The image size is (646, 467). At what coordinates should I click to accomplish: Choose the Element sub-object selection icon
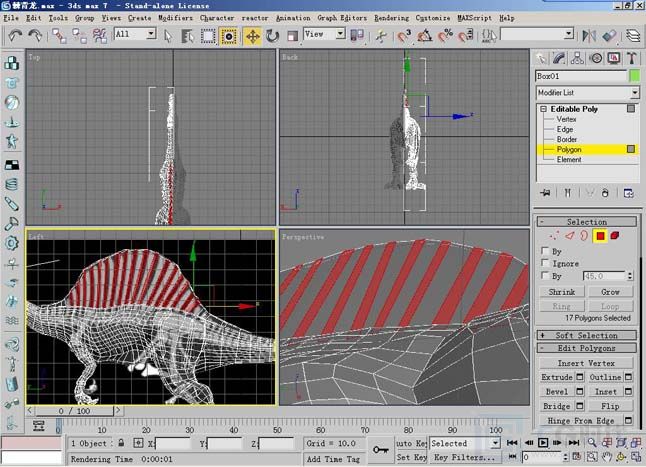click(614, 236)
